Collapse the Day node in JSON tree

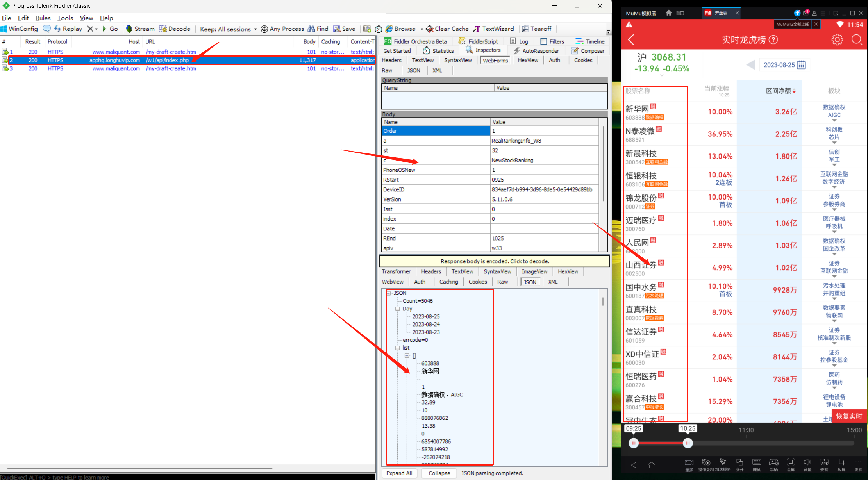point(398,309)
